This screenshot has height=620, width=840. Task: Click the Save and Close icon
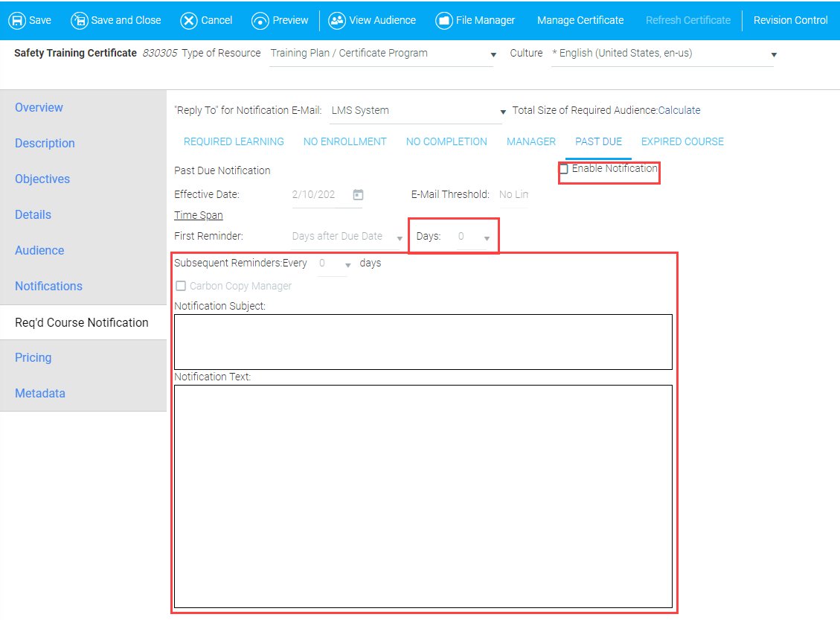pyautogui.click(x=79, y=20)
